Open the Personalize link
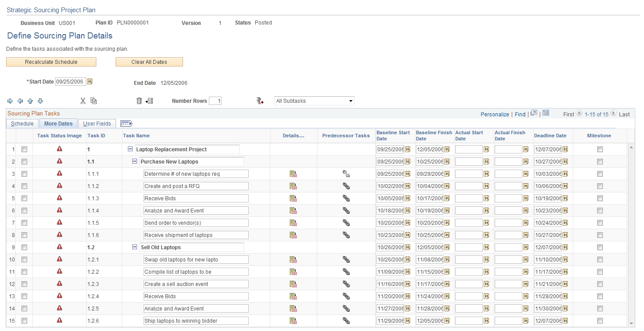The image size is (644, 331). pos(494,114)
